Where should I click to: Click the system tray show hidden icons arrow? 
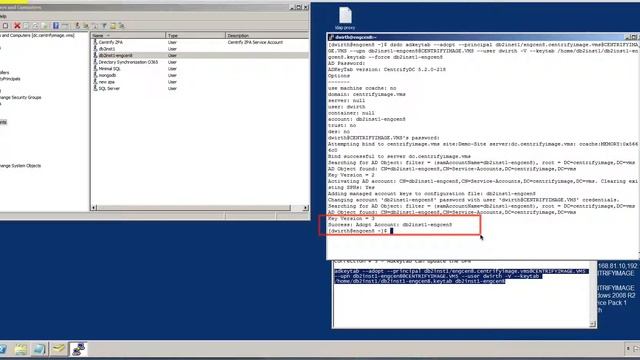[628, 349]
